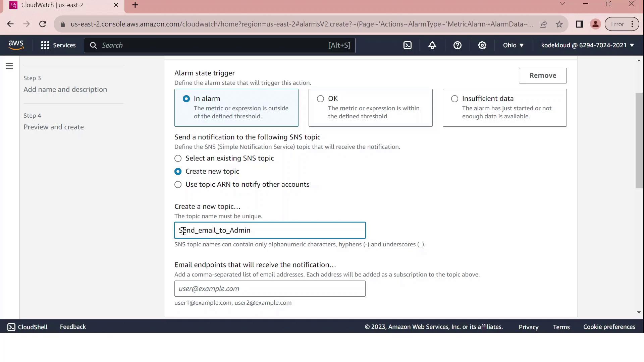Open the browser tab search chevron

[562, 4]
